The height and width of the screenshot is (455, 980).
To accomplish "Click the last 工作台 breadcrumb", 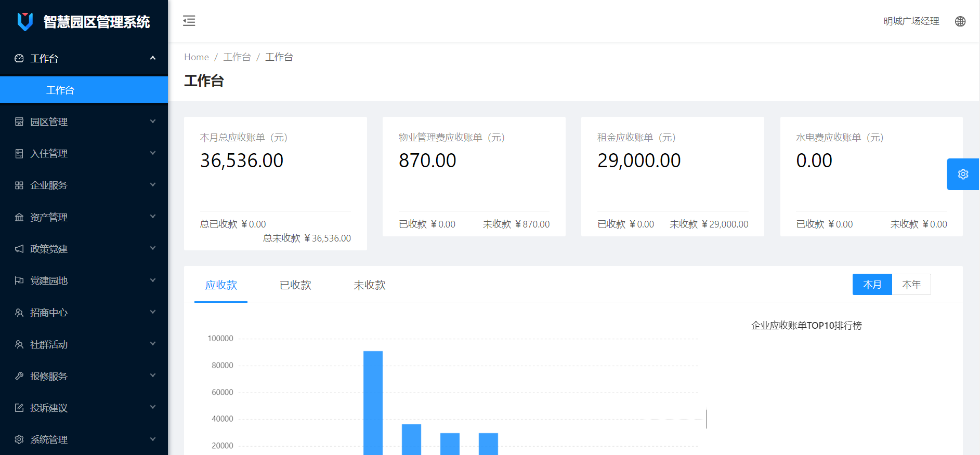I will pos(279,57).
